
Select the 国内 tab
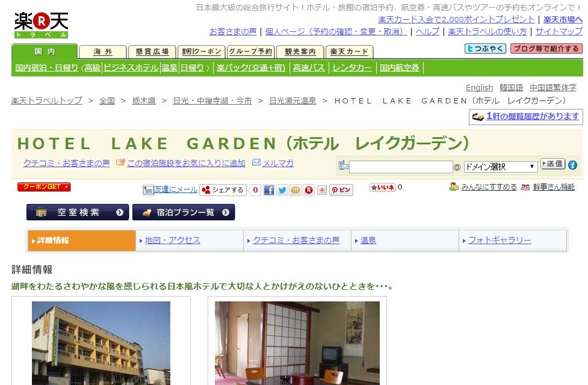click(45, 51)
